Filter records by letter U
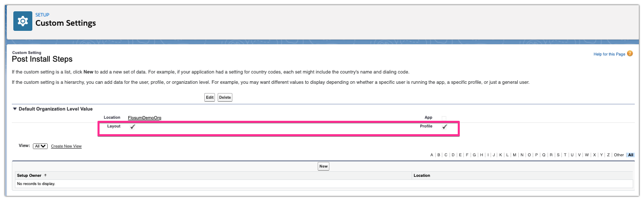 click(x=572, y=155)
